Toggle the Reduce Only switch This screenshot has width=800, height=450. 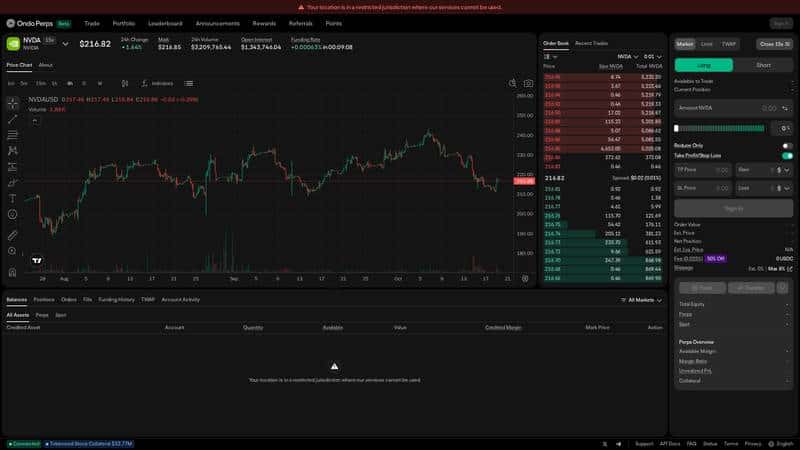(787, 146)
